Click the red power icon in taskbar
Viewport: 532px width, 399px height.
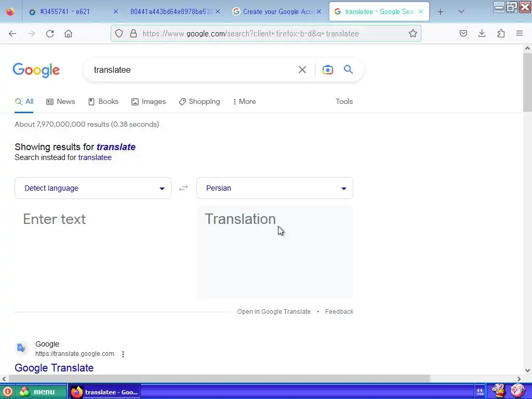click(7, 392)
